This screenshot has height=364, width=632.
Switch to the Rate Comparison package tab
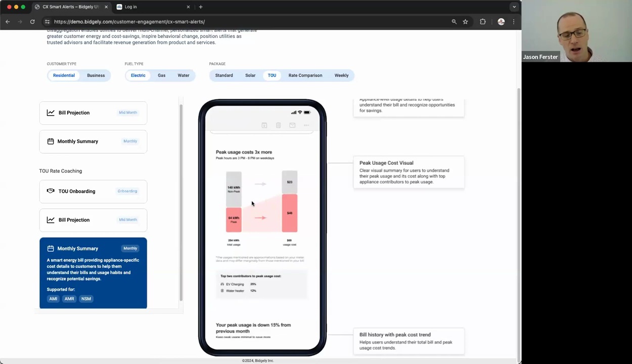tap(305, 75)
